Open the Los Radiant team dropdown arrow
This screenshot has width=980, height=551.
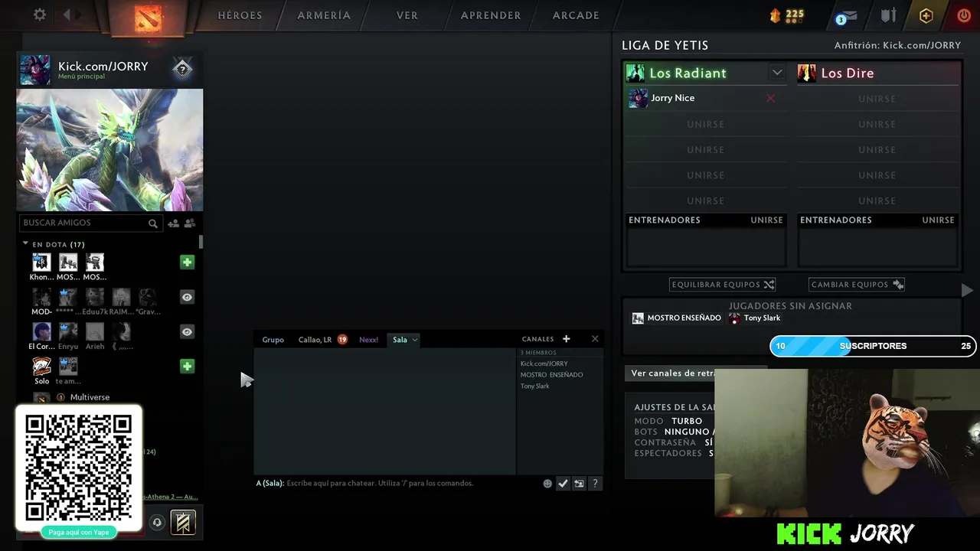(x=777, y=73)
